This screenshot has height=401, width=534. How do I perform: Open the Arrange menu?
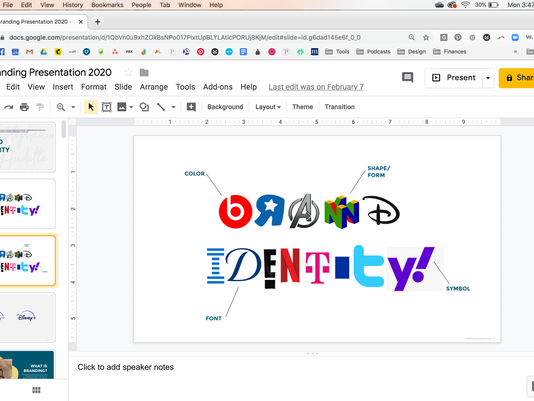pos(154,87)
